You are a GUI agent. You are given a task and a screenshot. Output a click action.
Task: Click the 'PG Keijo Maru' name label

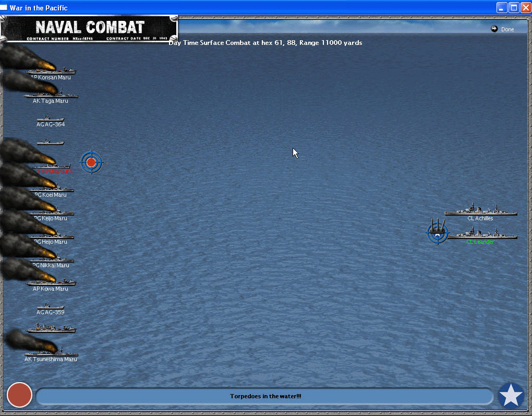click(51, 218)
